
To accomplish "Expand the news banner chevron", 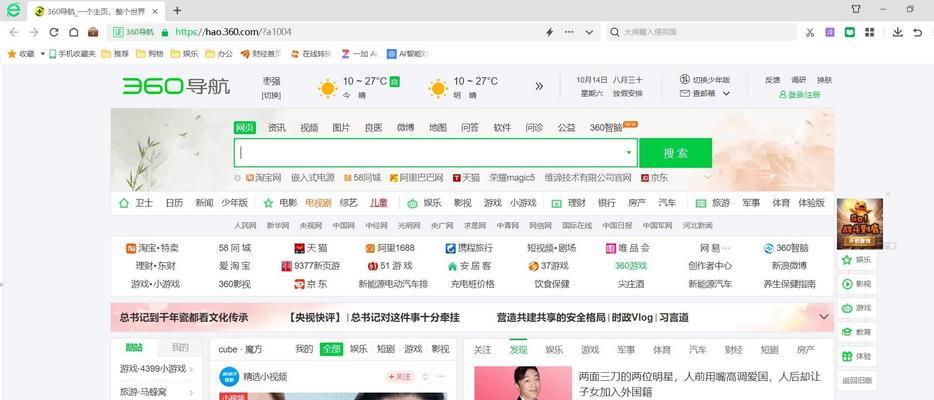I will coord(824,317).
